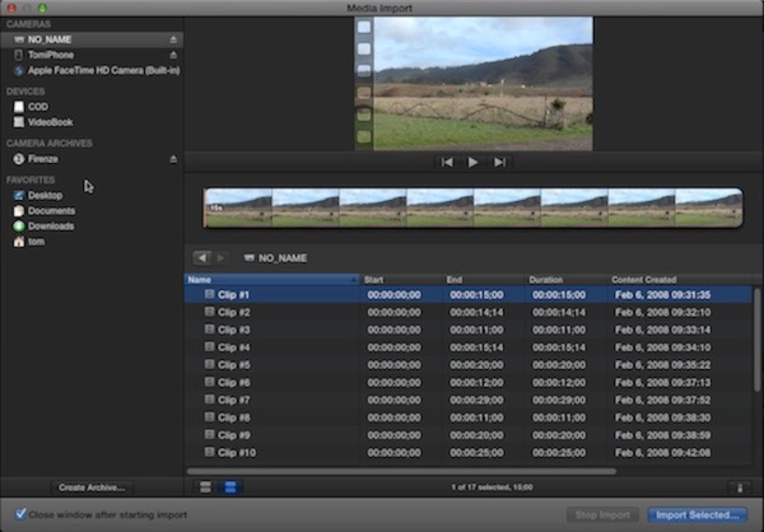Play the previewed clip
The height and width of the screenshot is (532, 764).
(472, 162)
